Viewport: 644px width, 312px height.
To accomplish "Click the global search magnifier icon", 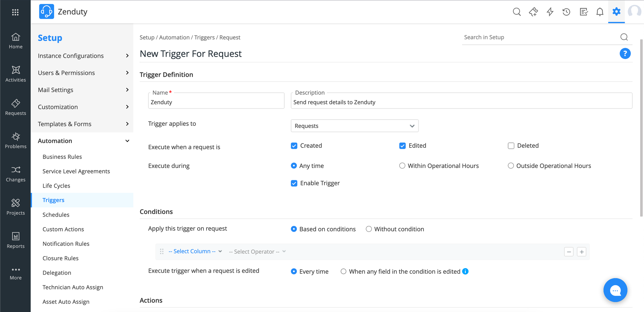I will click(517, 12).
